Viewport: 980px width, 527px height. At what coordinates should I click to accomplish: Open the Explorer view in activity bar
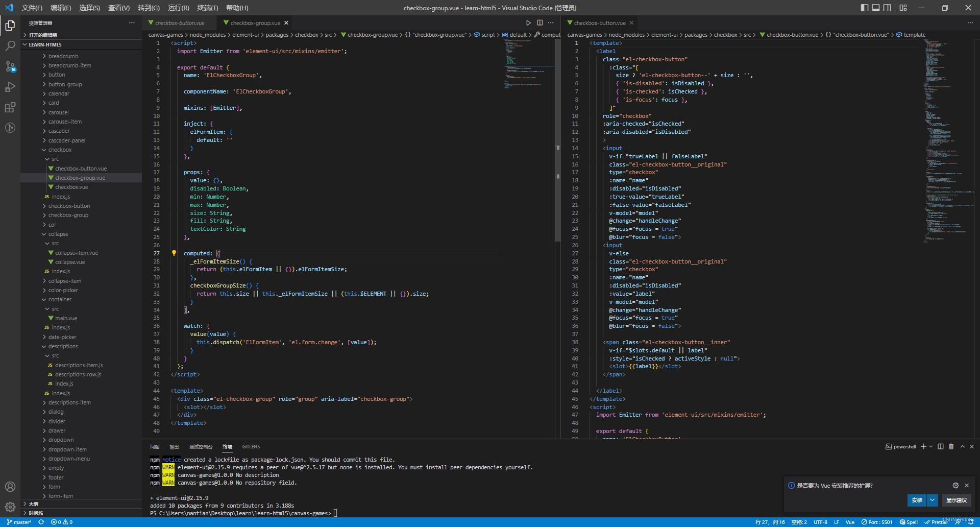(10, 25)
